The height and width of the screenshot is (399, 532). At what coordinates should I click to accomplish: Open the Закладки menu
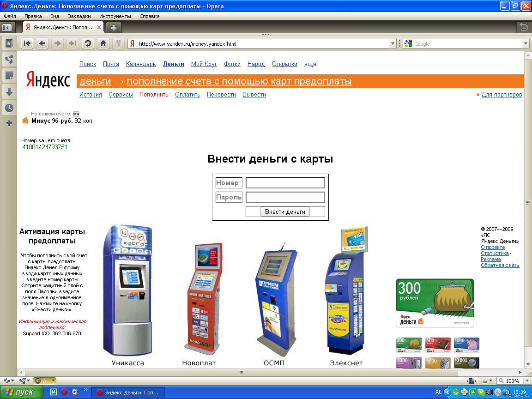[x=79, y=16]
